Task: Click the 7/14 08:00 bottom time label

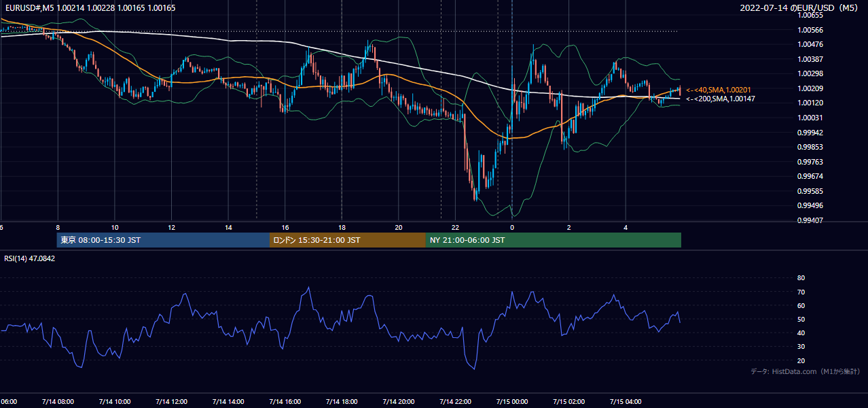Action: (57, 402)
